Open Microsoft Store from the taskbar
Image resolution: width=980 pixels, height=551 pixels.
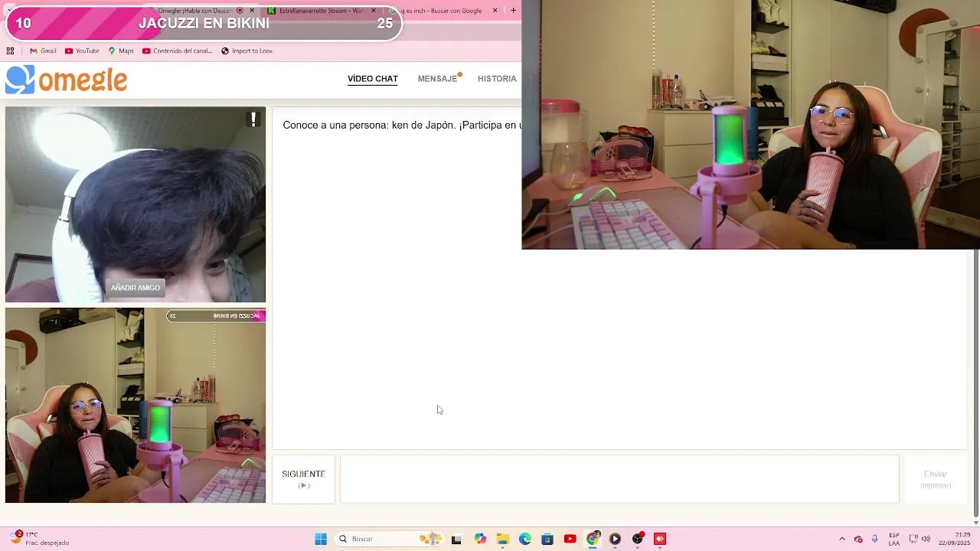click(547, 539)
